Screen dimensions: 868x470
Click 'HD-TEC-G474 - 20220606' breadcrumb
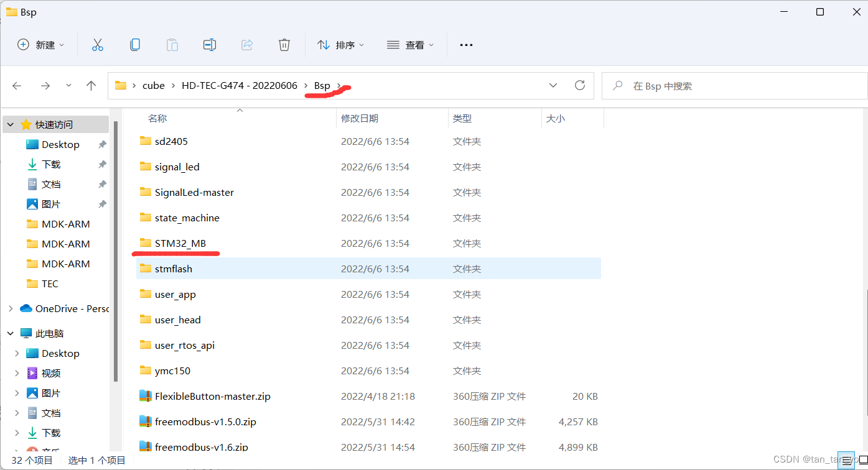point(240,86)
